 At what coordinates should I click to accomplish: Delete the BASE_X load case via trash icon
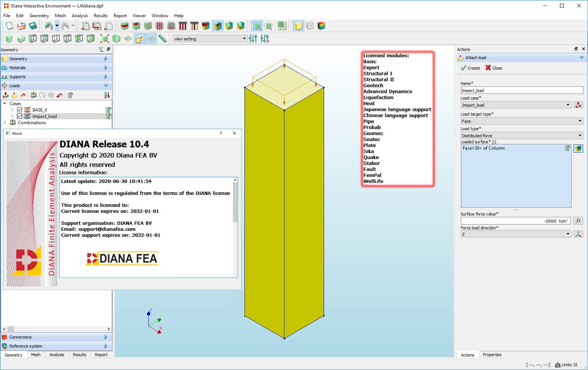pyautogui.click(x=108, y=110)
